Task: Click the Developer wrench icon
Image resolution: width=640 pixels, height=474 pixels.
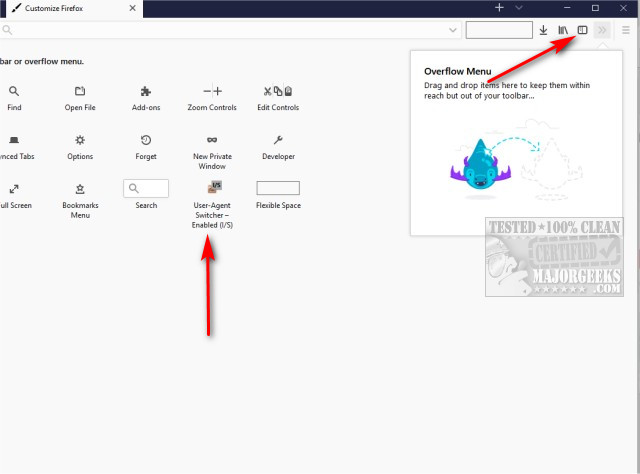Action: [x=278, y=140]
